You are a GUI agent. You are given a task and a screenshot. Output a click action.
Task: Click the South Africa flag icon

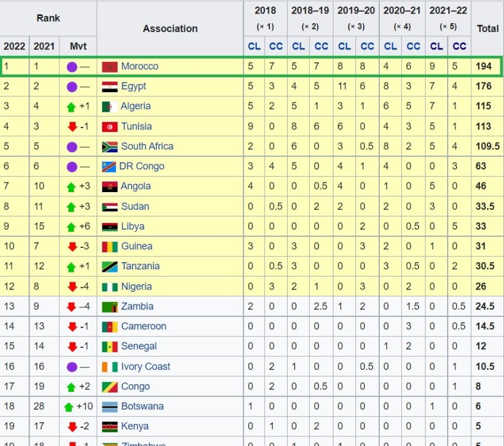109,146
